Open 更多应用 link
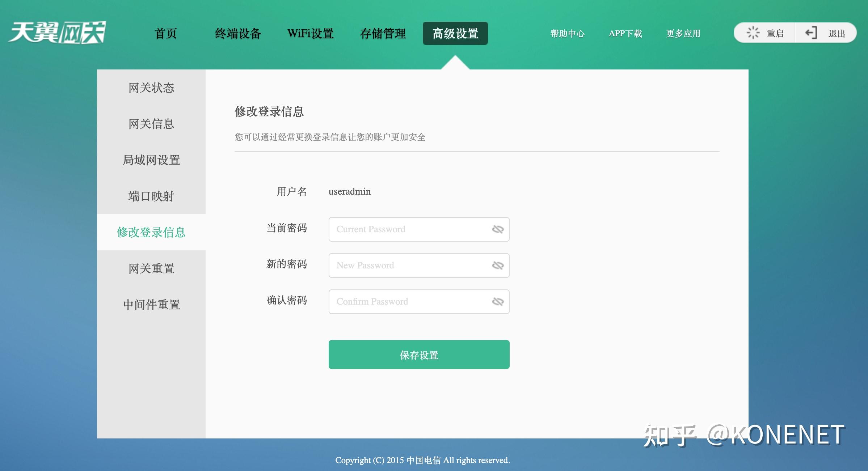 [x=683, y=33]
